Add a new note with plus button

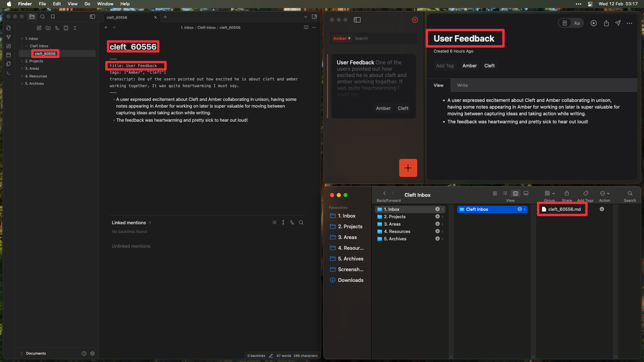tap(408, 168)
